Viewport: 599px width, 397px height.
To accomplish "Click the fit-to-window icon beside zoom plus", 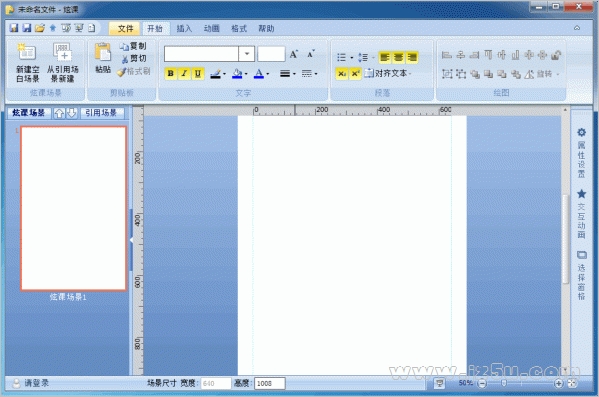I will (x=572, y=383).
